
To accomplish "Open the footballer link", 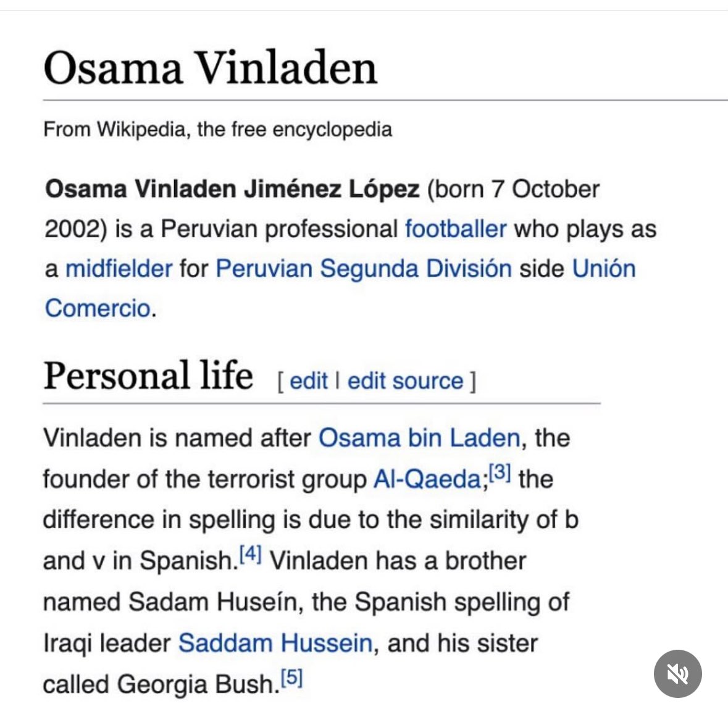I will [456, 229].
